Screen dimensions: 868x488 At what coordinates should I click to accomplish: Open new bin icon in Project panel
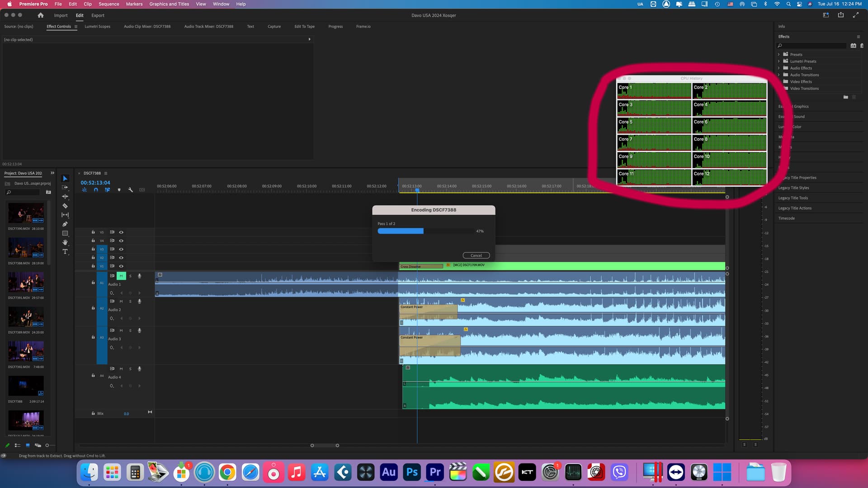point(48,192)
